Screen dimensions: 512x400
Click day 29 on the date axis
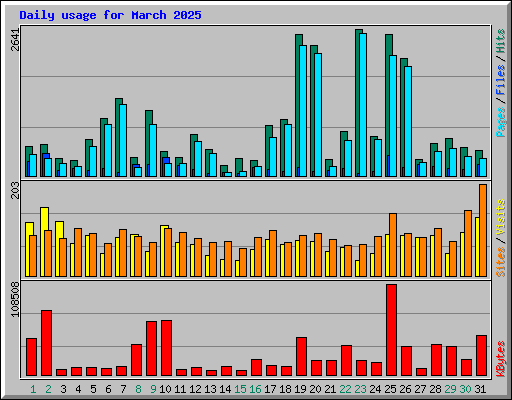pos(450,389)
